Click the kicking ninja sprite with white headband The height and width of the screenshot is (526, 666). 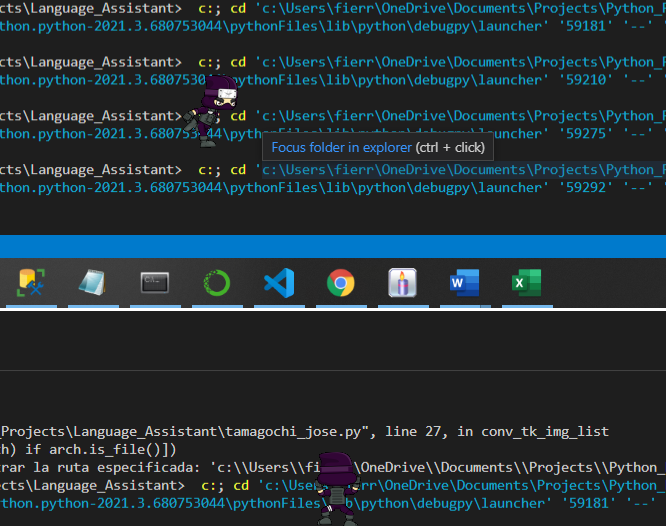(210, 111)
